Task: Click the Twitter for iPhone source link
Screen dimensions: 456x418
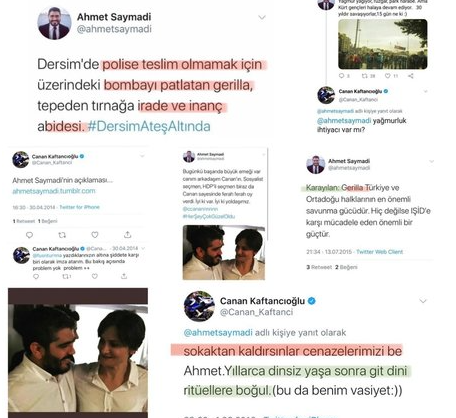Action: [x=79, y=207]
